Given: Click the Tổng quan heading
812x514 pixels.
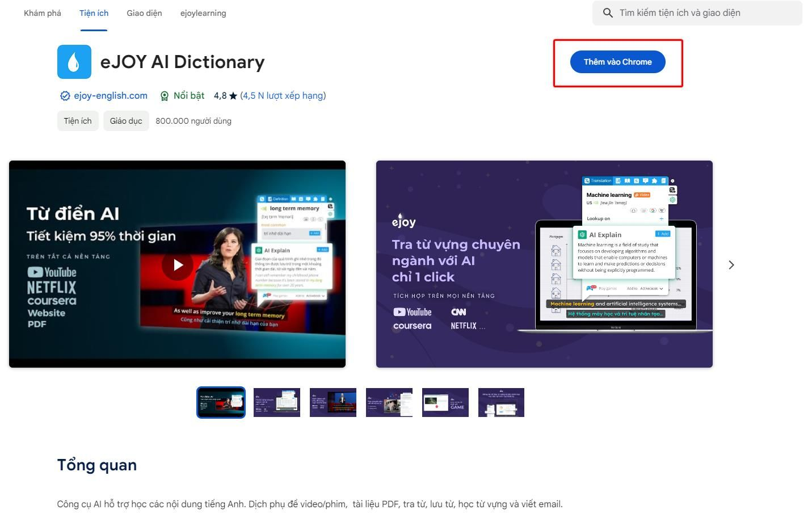Looking at the screenshot, I should pyautogui.click(x=97, y=465).
